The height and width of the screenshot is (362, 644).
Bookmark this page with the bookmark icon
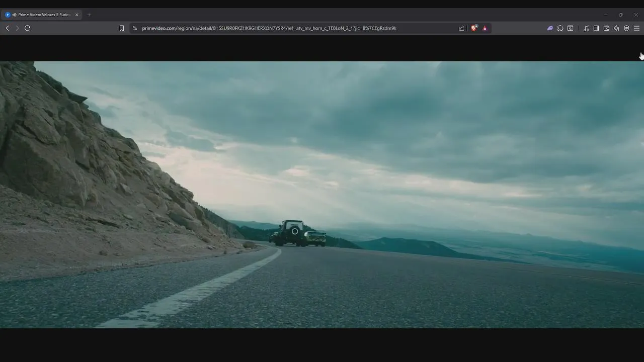[121, 28]
